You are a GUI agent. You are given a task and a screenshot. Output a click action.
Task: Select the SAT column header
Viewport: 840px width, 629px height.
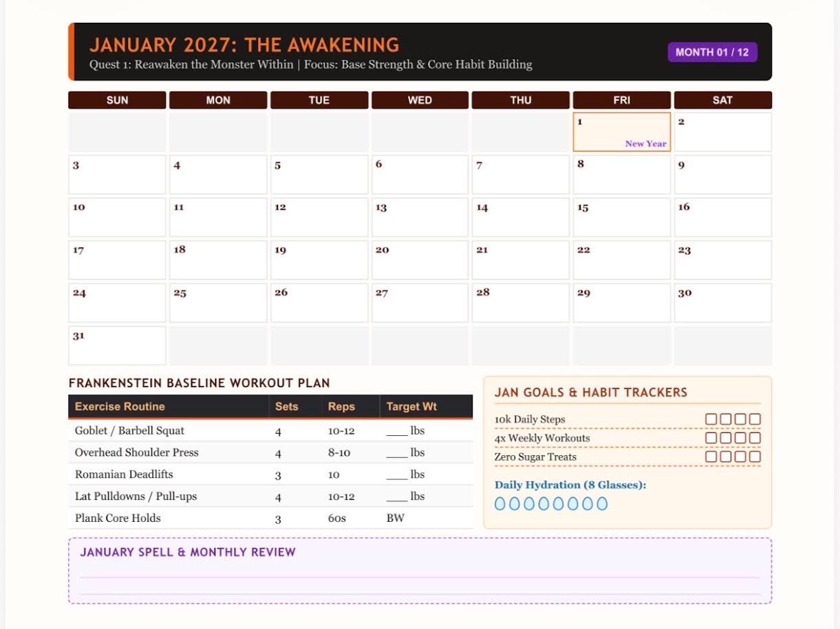pos(722,100)
